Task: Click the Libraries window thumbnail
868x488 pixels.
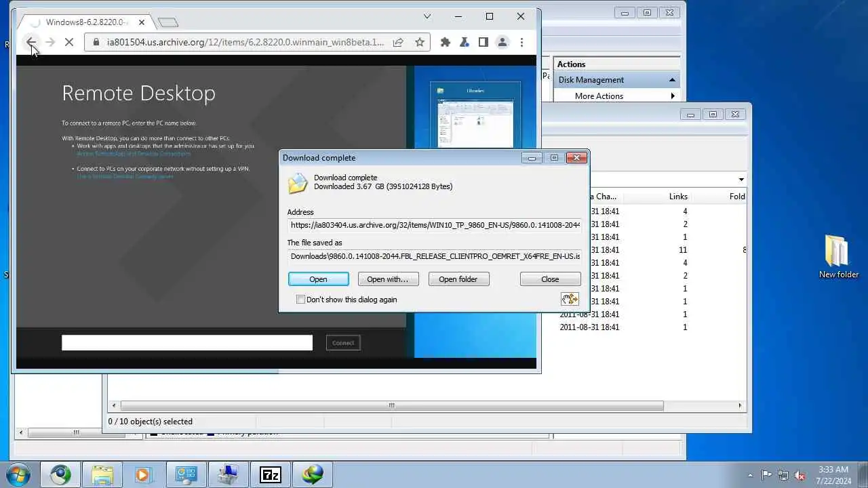Action: coord(475,115)
